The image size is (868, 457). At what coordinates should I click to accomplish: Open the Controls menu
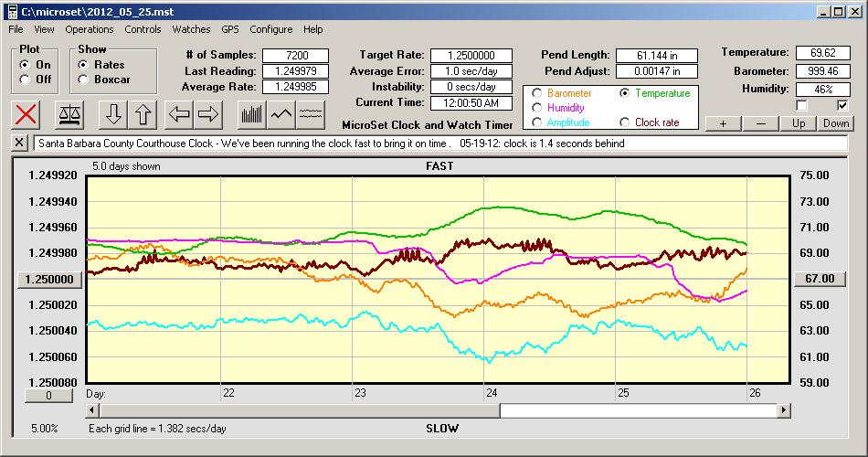pyautogui.click(x=143, y=29)
